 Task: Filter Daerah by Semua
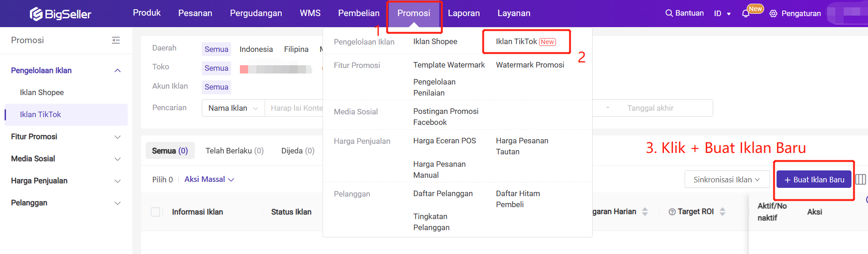[216, 49]
